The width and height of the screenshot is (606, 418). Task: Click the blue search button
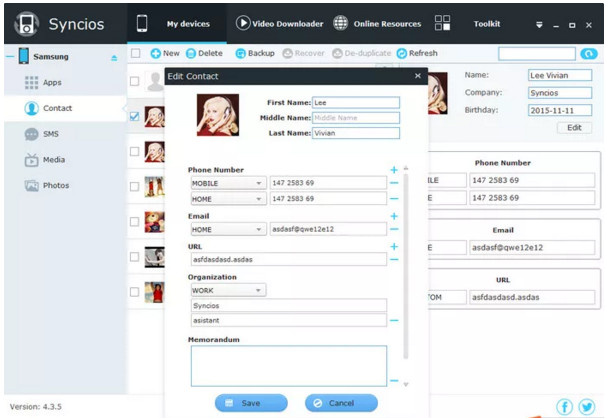[589, 54]
